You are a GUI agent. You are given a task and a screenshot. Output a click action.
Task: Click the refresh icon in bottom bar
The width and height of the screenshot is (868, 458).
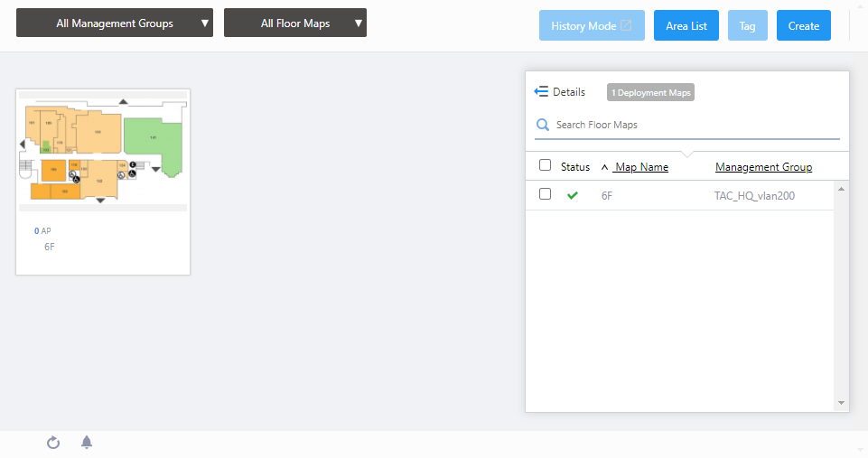(53, 443)
